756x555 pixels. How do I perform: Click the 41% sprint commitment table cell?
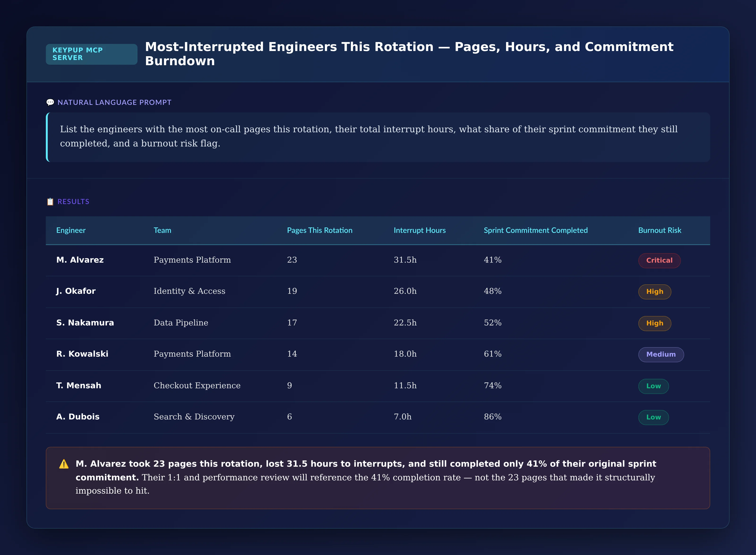tap(493, 260)
